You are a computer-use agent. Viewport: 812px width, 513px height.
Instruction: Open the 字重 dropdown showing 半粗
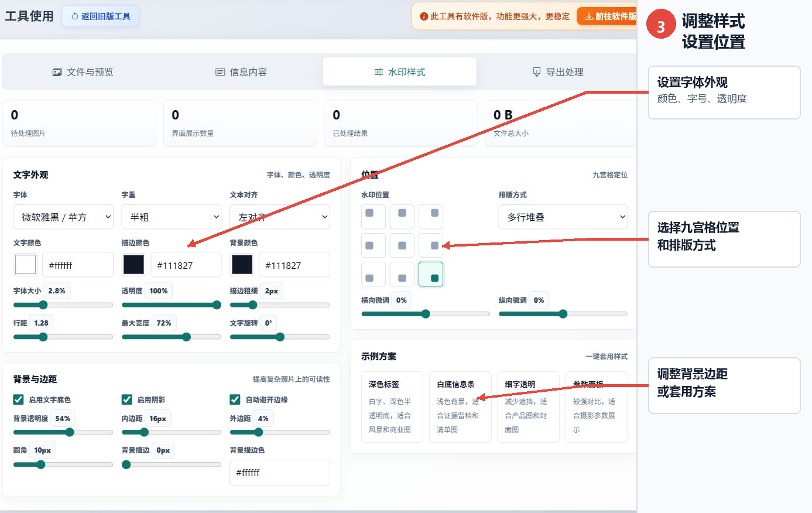[x=172, y=217]
